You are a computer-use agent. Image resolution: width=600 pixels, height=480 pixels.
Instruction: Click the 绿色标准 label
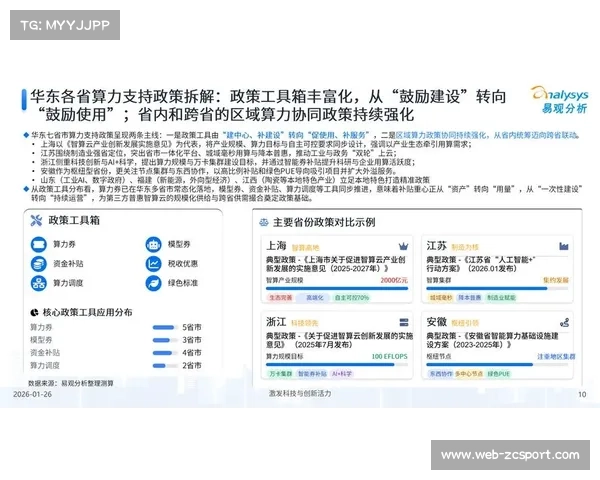183,283
